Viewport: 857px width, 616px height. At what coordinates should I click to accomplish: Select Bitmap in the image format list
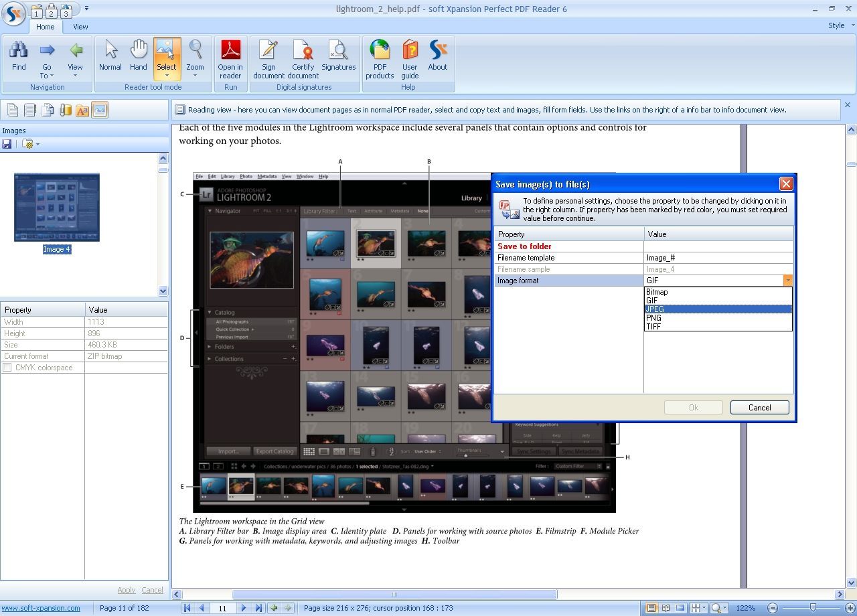point(718,292)
